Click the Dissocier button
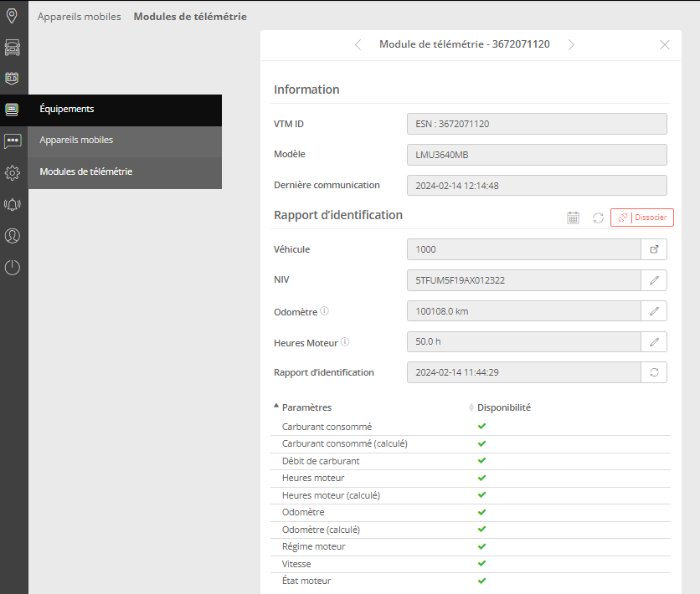Viewport: 700px width, 594px height. tap(641, 218)
